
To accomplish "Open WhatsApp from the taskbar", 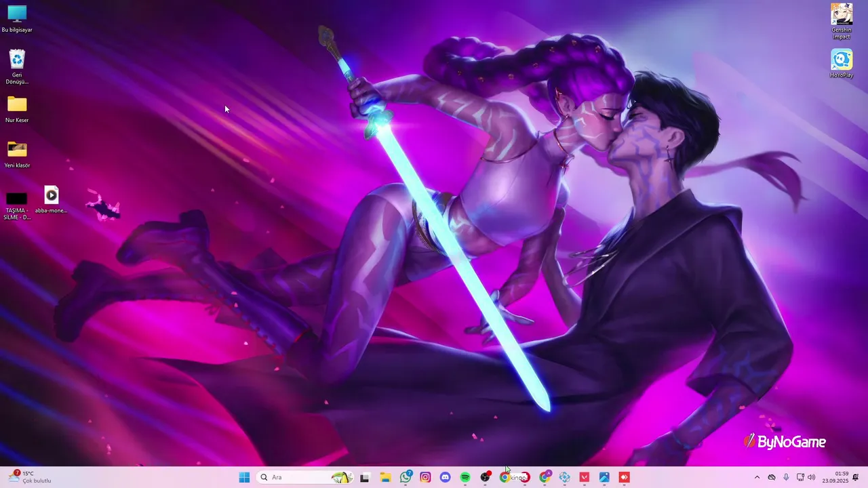I will [406, 477].
